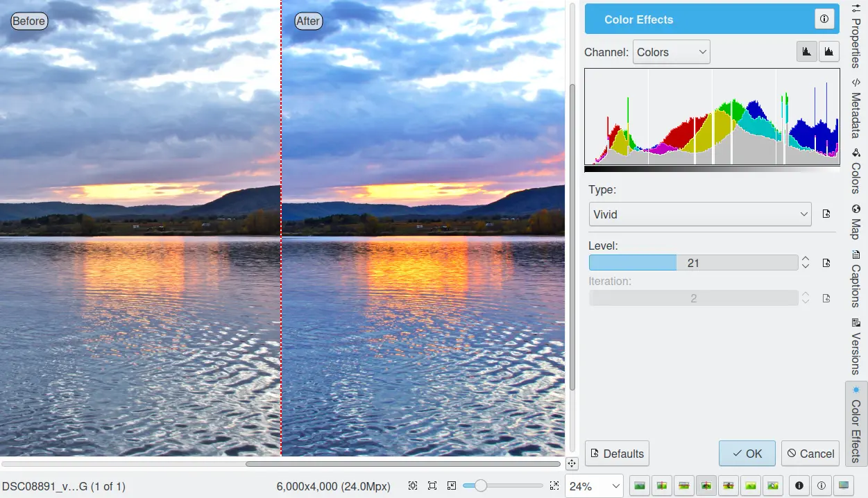Click the Color Effects info button in header

[x=824, y=19]
